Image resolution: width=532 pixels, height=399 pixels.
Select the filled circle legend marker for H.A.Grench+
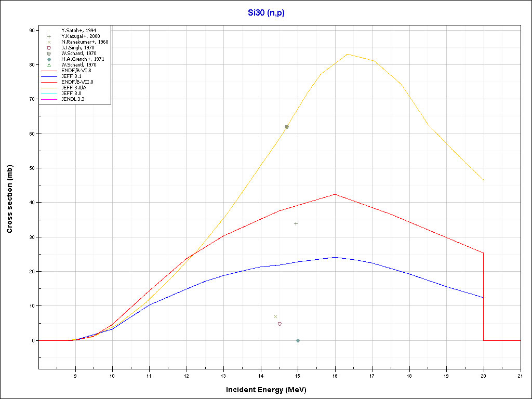(49, 59)
